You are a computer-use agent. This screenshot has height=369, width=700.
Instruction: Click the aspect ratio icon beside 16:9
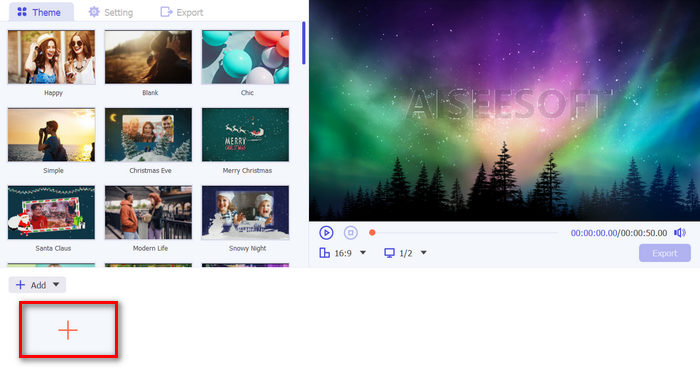coord(325,253)
